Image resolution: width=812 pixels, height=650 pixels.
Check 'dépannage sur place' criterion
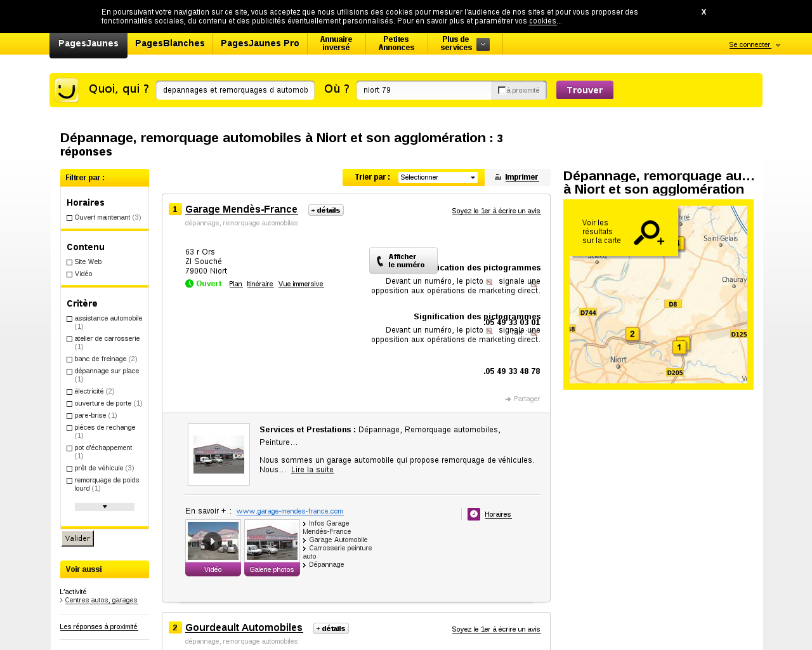tap(70, 371)
